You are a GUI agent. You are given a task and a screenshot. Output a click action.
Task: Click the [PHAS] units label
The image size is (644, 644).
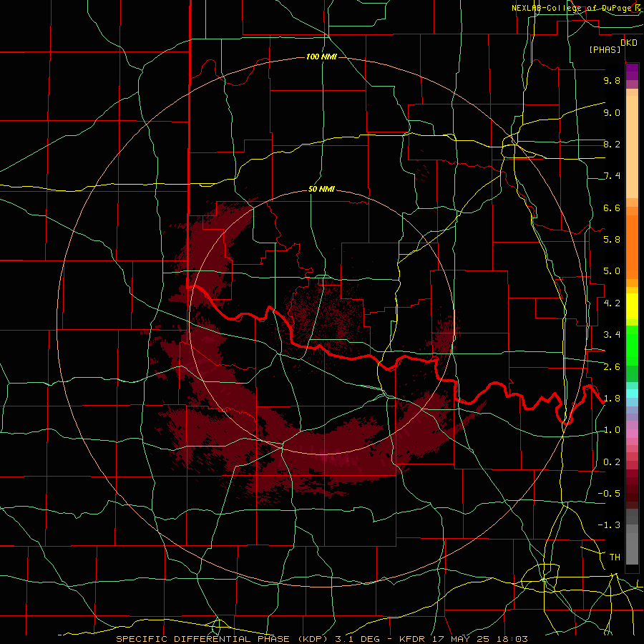tap(605, 49)
